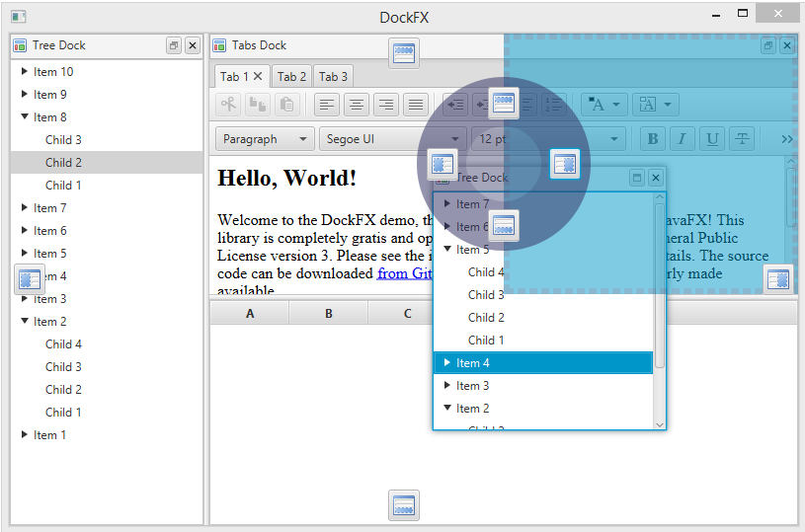Viewport: 805px width, 532px height.
Task: Click the Paste clipboard icon
Action: click(x=287, y=105)
